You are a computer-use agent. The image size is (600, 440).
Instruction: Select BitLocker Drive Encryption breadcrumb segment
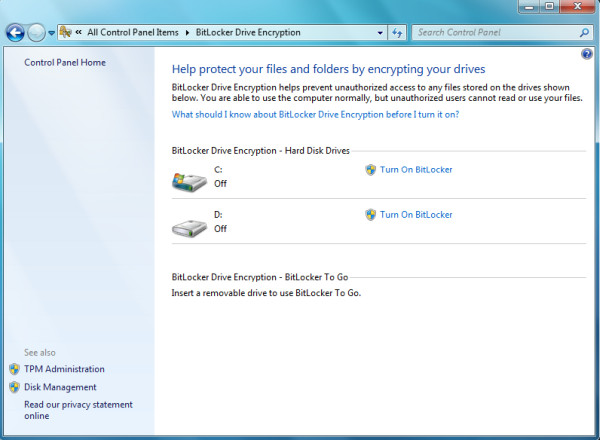coord(248,33)
